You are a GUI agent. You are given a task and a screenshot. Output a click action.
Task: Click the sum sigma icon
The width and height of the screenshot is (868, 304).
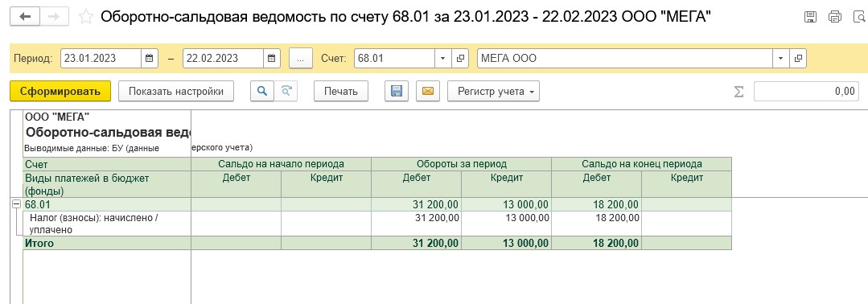click(x=738, y=92)
